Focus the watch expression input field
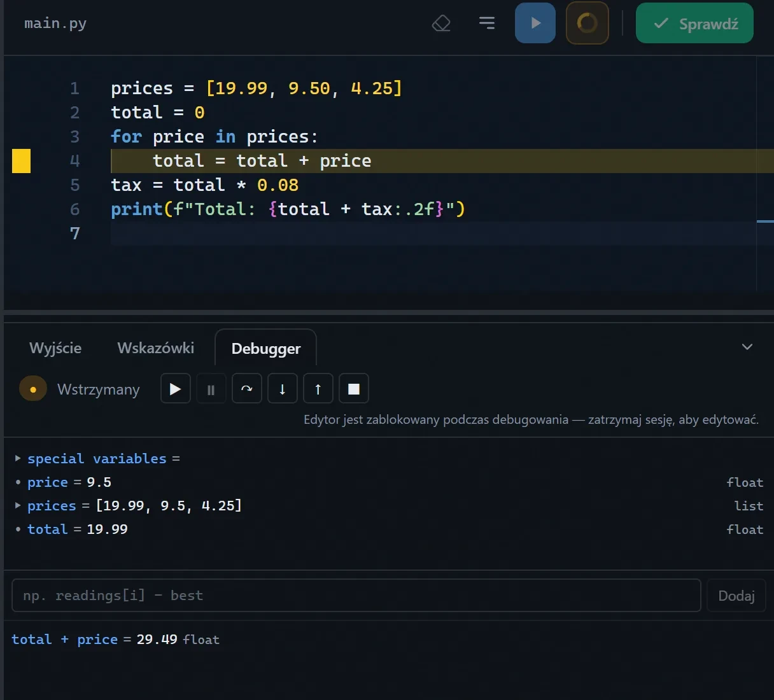The width and height of the screenshot is (774, 700). tap(356, 596)
